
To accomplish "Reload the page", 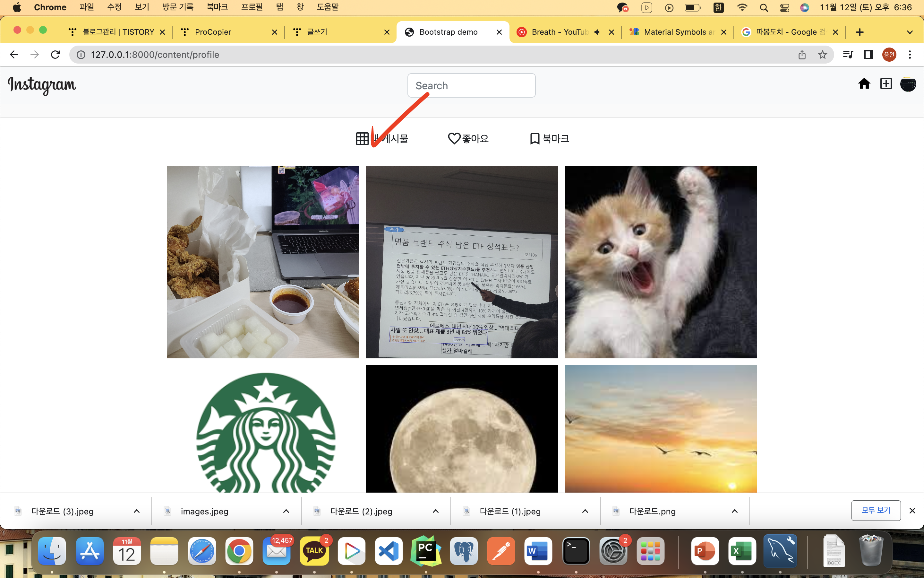I will point(56,55).
